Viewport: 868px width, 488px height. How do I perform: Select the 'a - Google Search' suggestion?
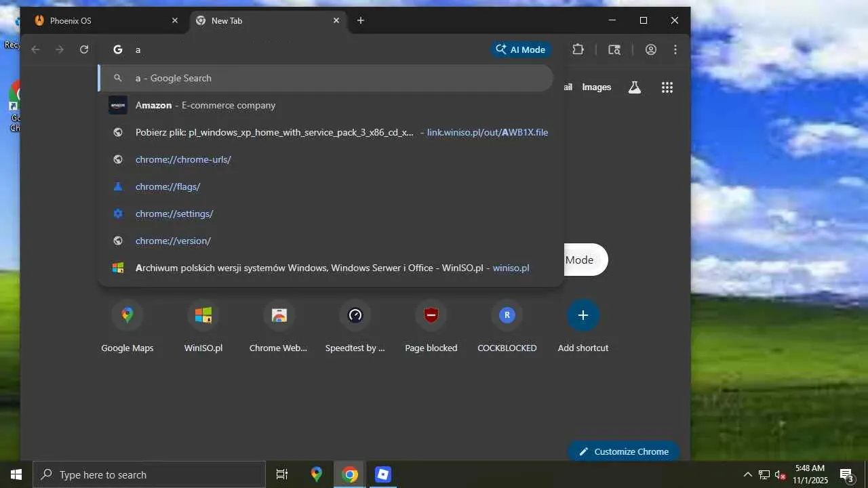click(325, 78)
